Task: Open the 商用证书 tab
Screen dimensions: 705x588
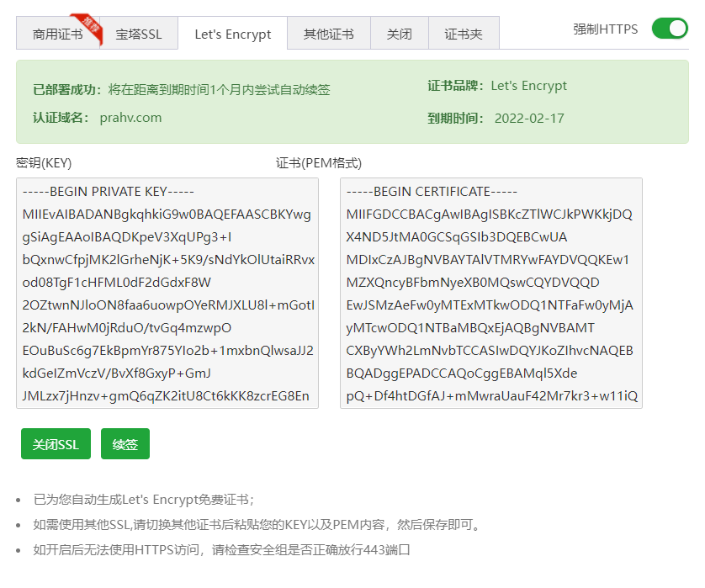Action: point(57,34)
